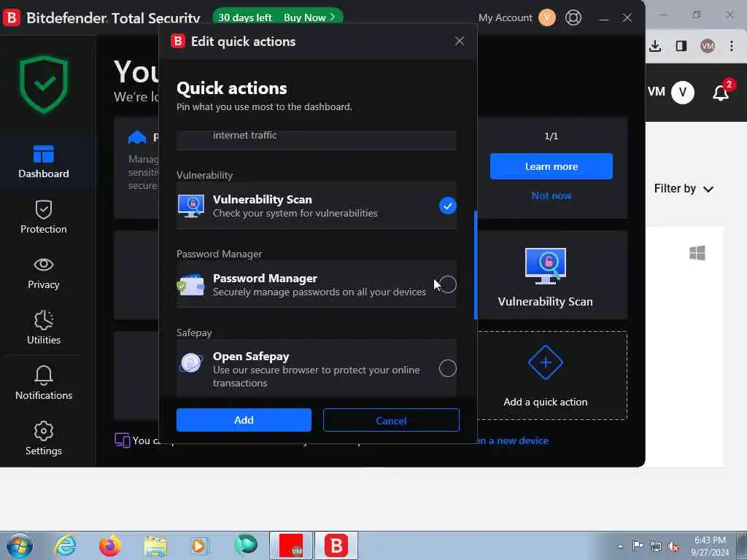747x560 pixels.
Task: Launch Vulnerability Scan dashboard tile
Action: coord(546,275)
